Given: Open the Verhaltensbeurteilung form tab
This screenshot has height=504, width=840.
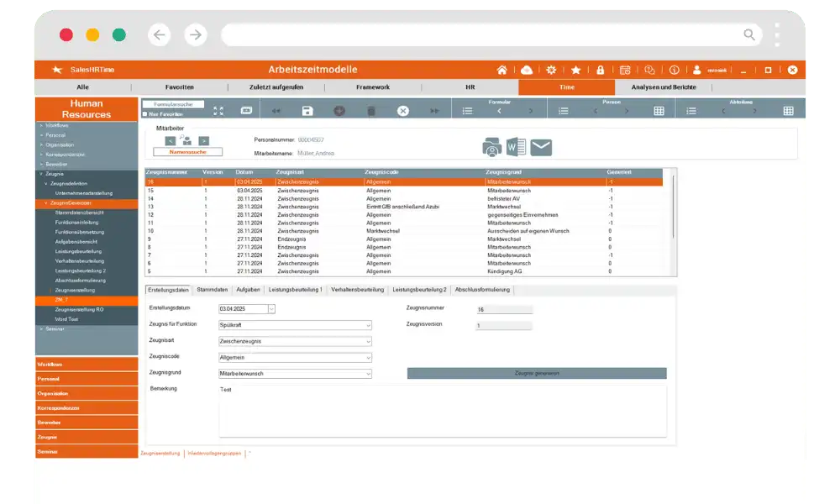Looking at the screenshot, I should click(x=357, y=290).
